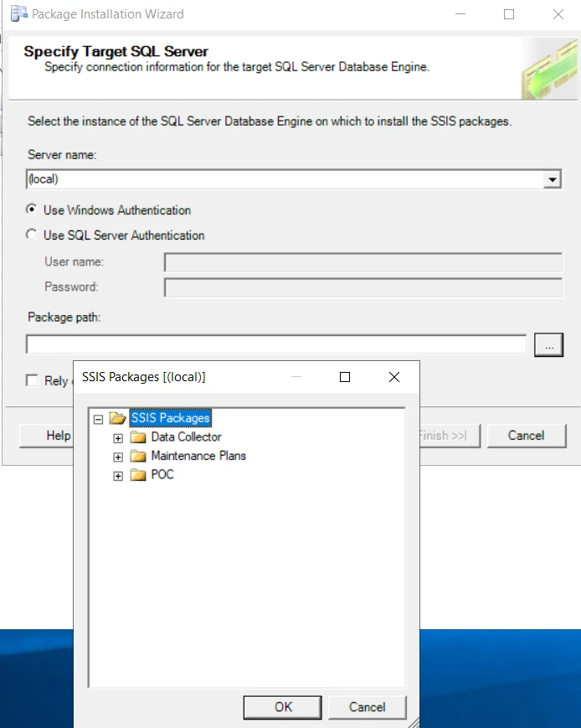Collapse the SSIS Packages root node
The image size is (581, 728).
(x=98, y=419)
